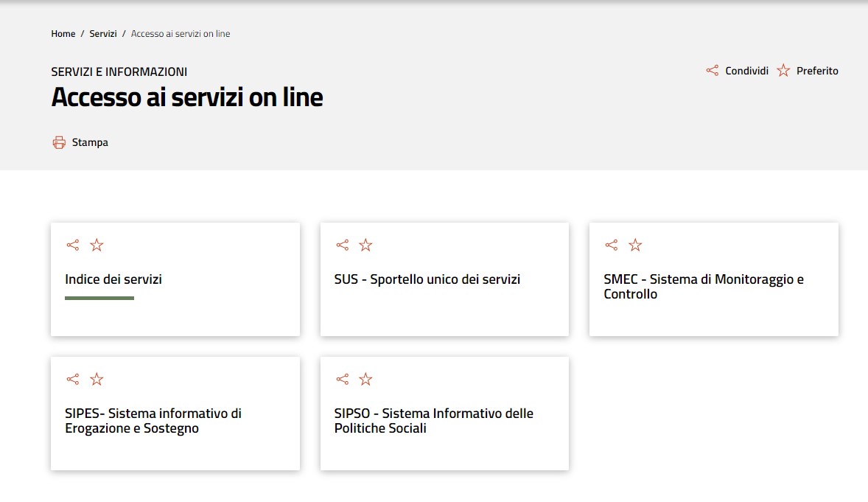868x502 pixels.
Task: Mark SUS Sportello unico as favorite
Action: tap(365, 245)
